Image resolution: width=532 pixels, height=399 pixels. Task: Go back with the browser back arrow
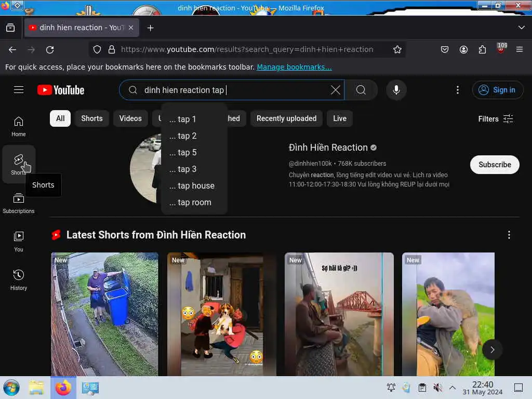tap(12, 49)
